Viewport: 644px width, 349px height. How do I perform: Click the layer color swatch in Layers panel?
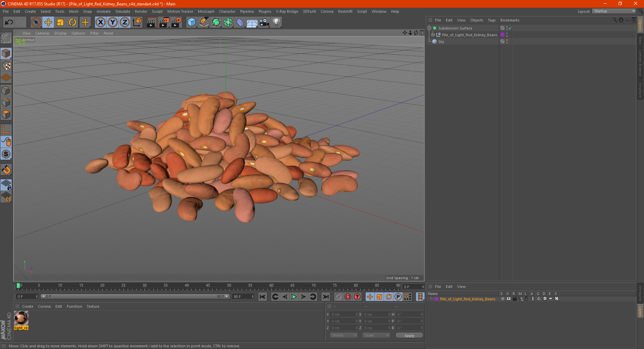(x=436, y=299)
